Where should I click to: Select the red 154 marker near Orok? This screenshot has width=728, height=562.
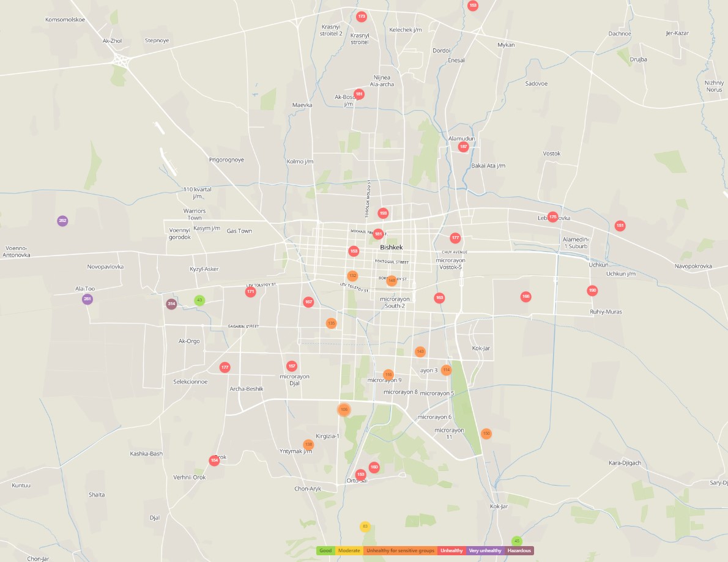click(214, 460)
